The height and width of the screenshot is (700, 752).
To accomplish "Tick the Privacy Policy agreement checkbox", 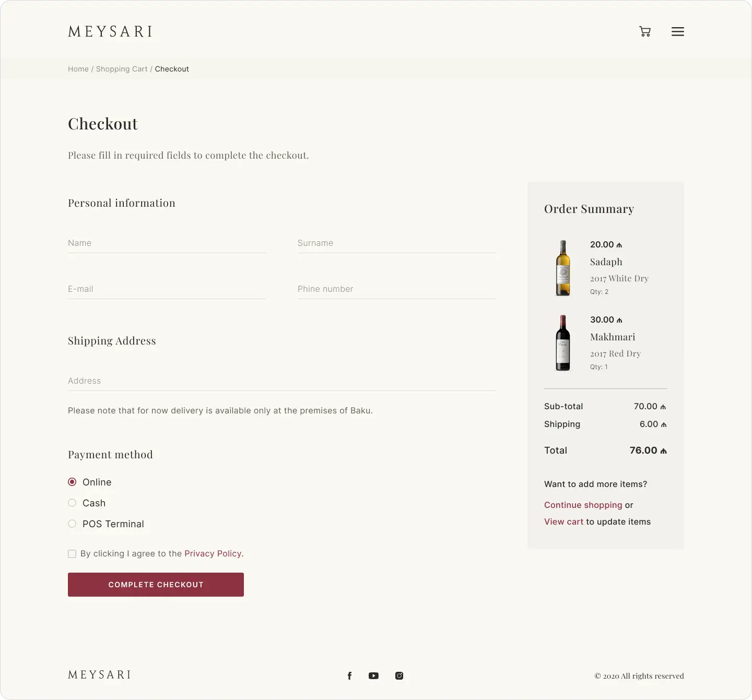I will [x=72, y=554].
